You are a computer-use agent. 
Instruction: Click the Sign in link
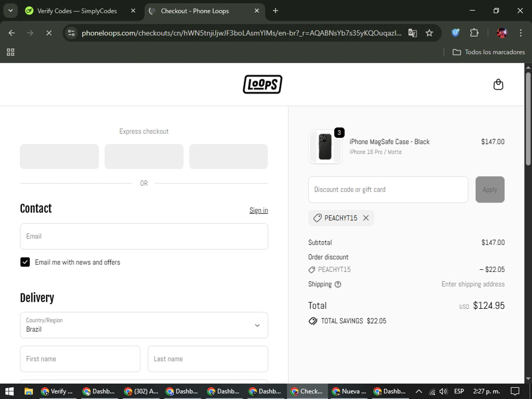tap(259, 210)
